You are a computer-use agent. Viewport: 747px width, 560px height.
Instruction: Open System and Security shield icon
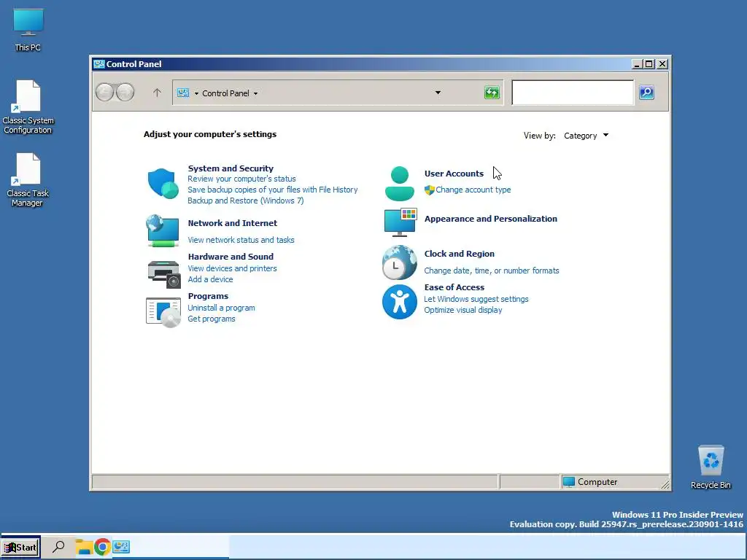click(x=163, y=183)
